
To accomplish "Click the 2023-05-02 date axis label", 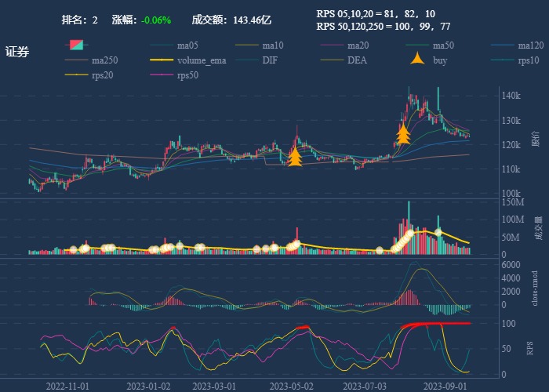I will pyautogui.click(x=291, y=387).
